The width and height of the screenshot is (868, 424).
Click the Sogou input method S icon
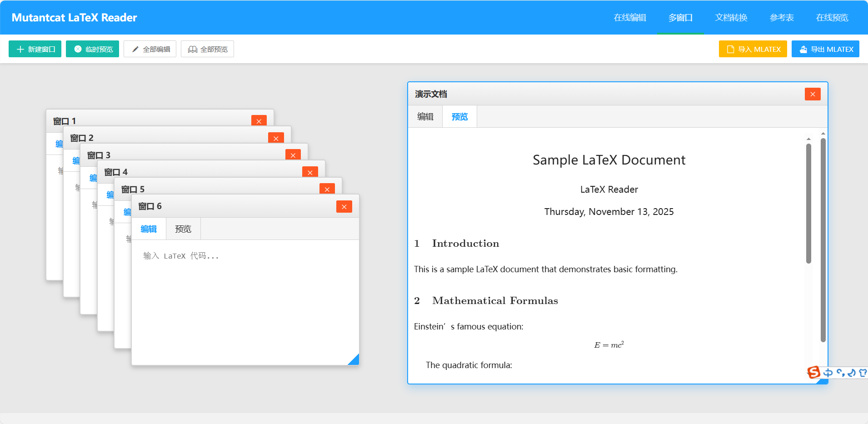click(814, 372)
